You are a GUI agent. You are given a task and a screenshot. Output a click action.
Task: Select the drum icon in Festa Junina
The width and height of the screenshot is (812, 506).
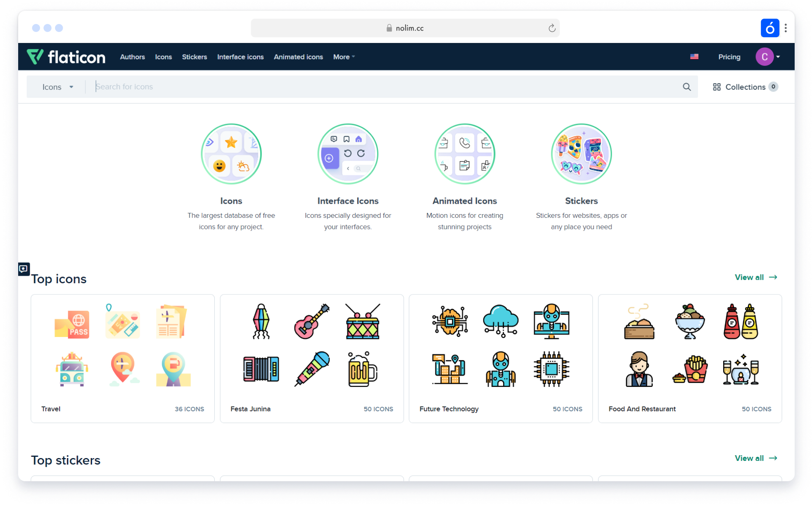(363, 321)
